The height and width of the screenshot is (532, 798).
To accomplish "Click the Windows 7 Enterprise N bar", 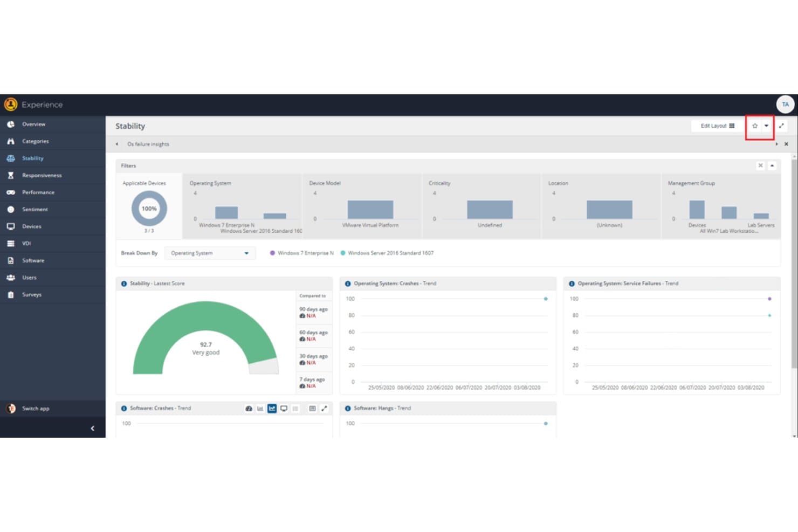I will tap(226, 212).
